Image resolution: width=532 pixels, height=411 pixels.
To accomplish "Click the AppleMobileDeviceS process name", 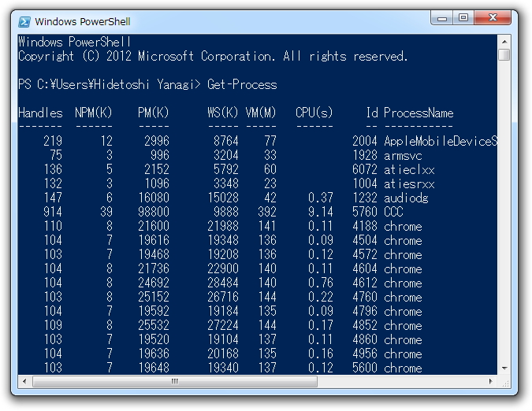I will (x=441, y=141).
